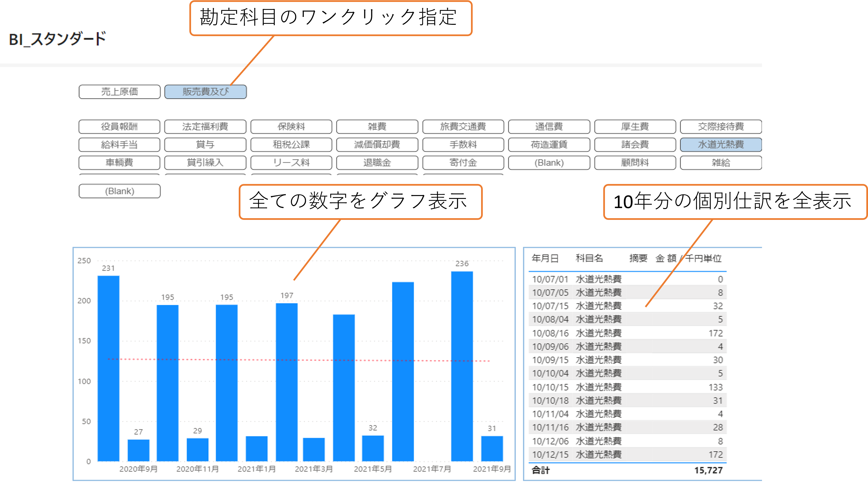Filter by 法定福利費 account

(205, 127)
